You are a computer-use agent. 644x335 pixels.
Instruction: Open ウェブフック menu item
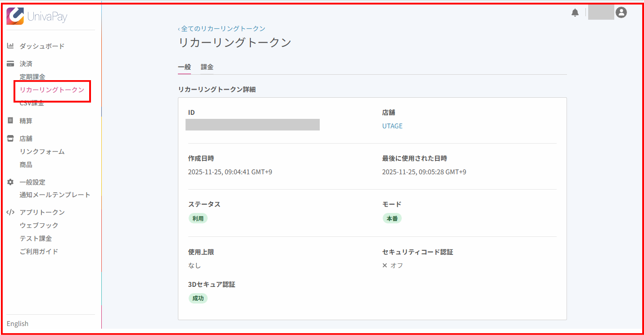(x=39, y=225)
